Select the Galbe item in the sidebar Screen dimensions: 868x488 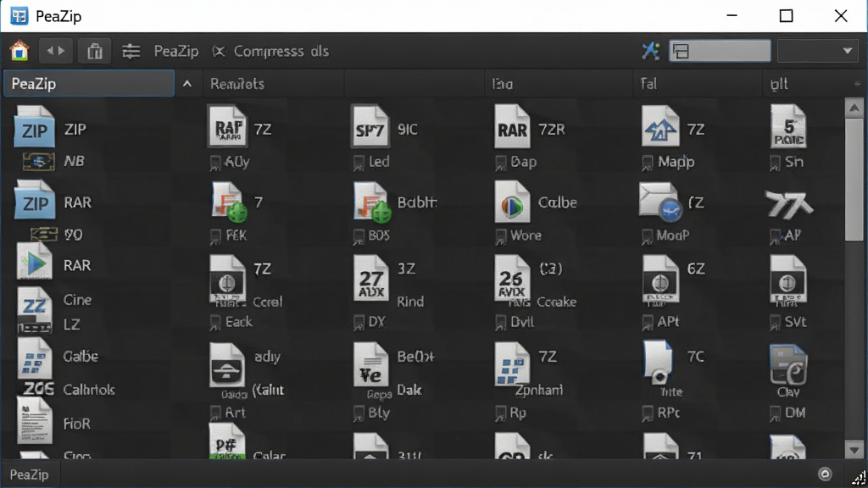click(x=81, y=357)
